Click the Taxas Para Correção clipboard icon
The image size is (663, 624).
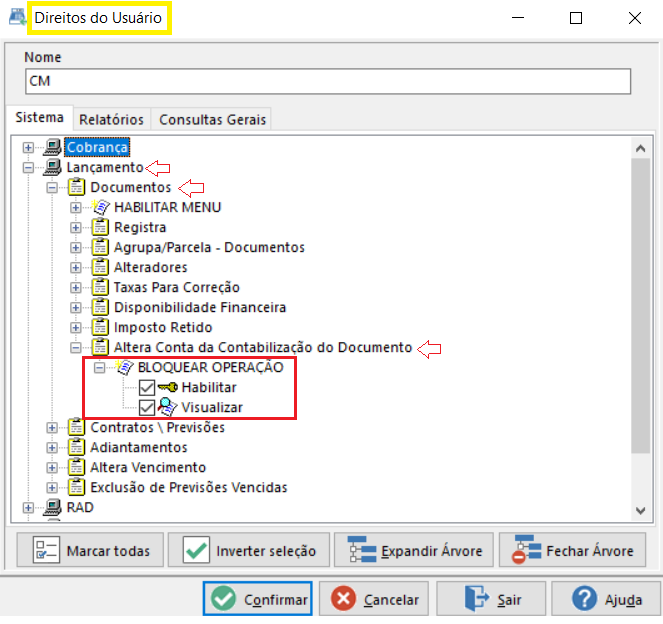pos(100,287)
